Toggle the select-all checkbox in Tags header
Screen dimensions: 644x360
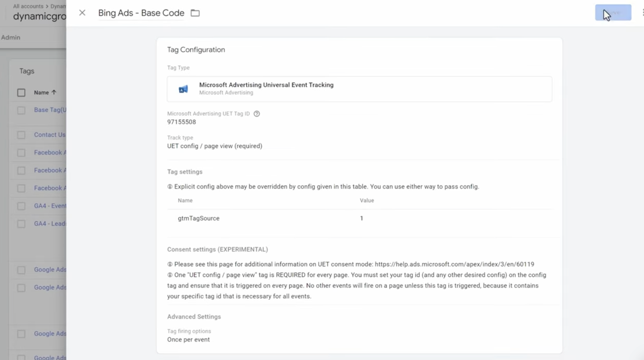coord(21,93)
